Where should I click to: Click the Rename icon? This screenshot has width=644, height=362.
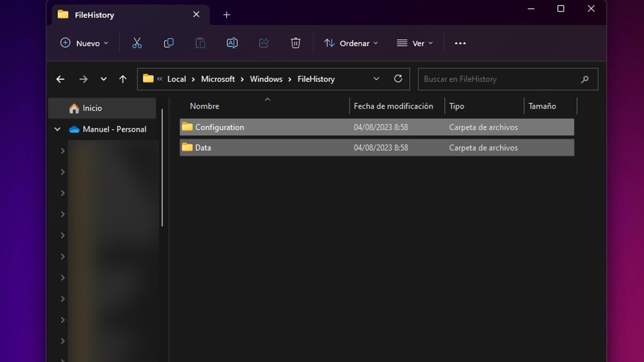tap(232, 43)
